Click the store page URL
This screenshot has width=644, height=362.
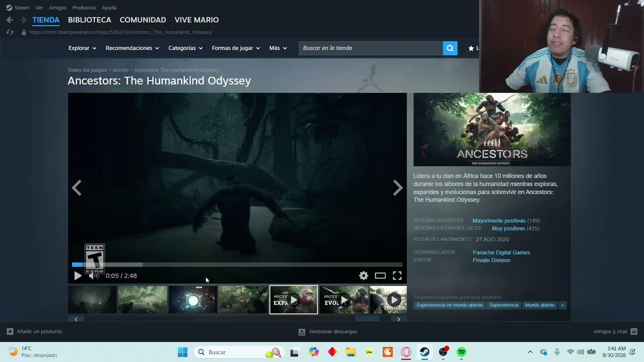(x=121, y=32)
